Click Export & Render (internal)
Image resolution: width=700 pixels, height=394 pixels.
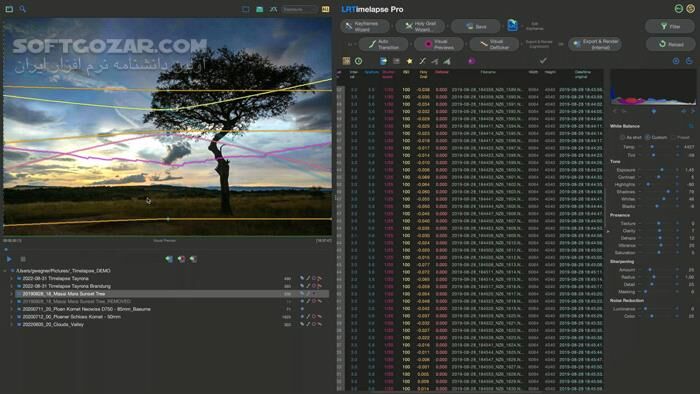595,44
